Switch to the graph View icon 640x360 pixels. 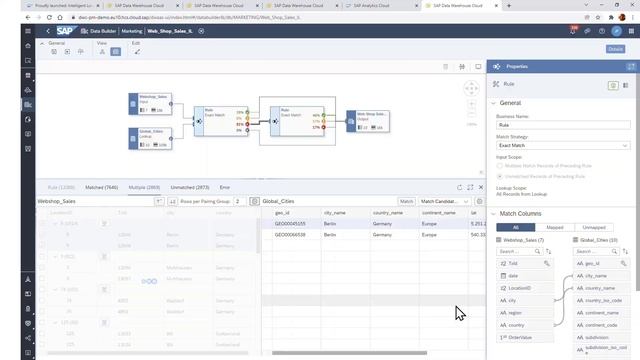click(102, 52)
